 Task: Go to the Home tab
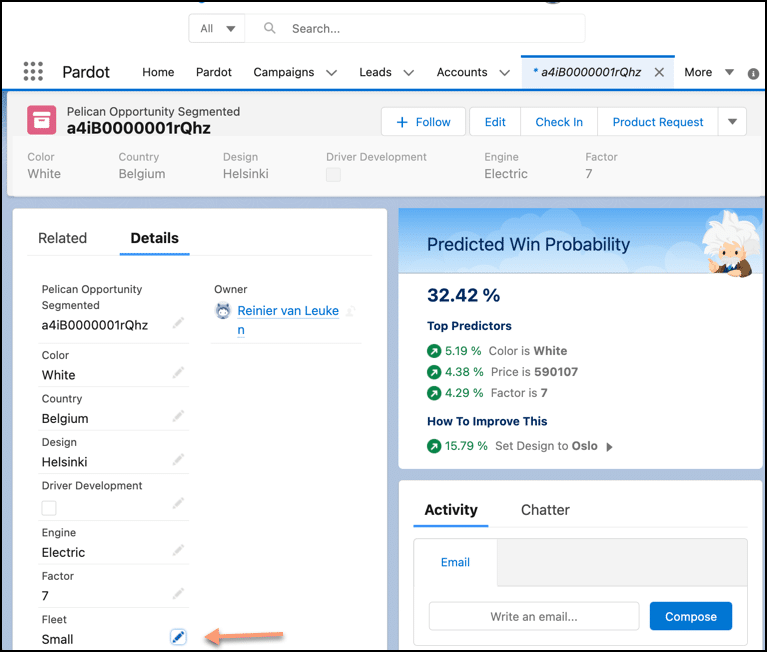click(158, 72)
